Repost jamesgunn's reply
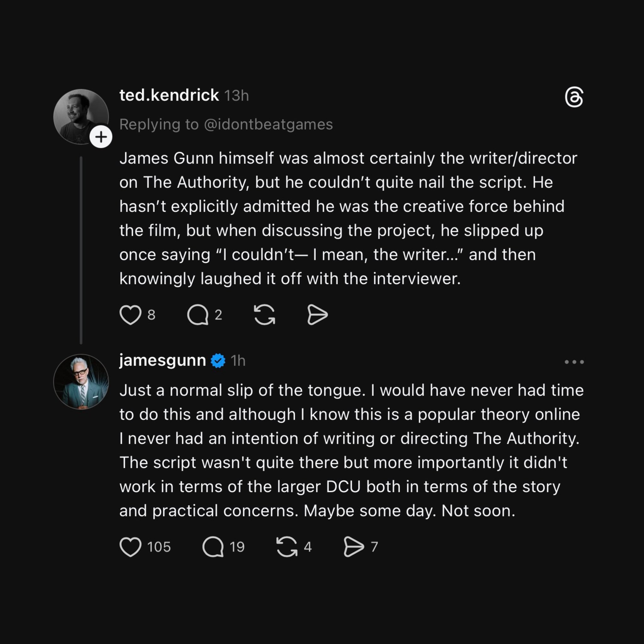Image resolution: width=644 pixels, height=644 pixels. (x=287, y=547)
